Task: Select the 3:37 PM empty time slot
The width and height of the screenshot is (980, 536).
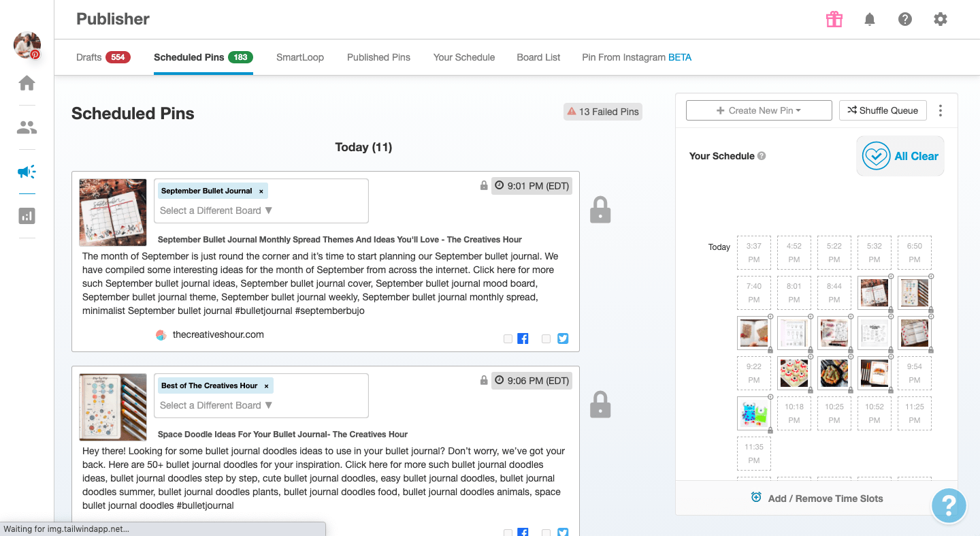Action: (x=753, y=253)
